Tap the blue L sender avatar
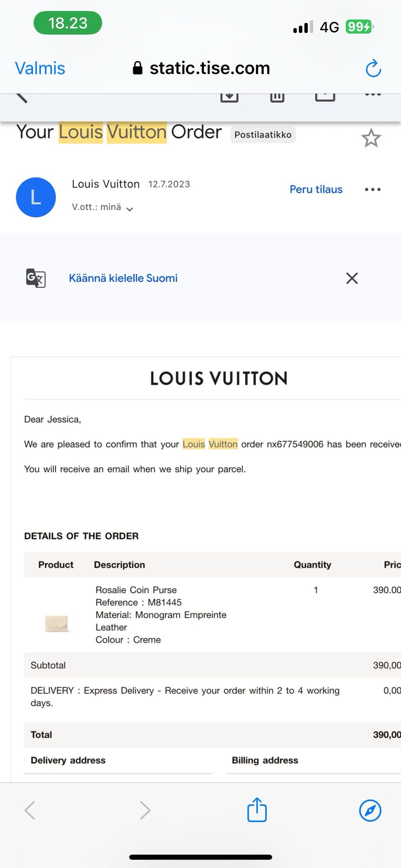Viewport: 401px width, 868px height. (36, 197)
